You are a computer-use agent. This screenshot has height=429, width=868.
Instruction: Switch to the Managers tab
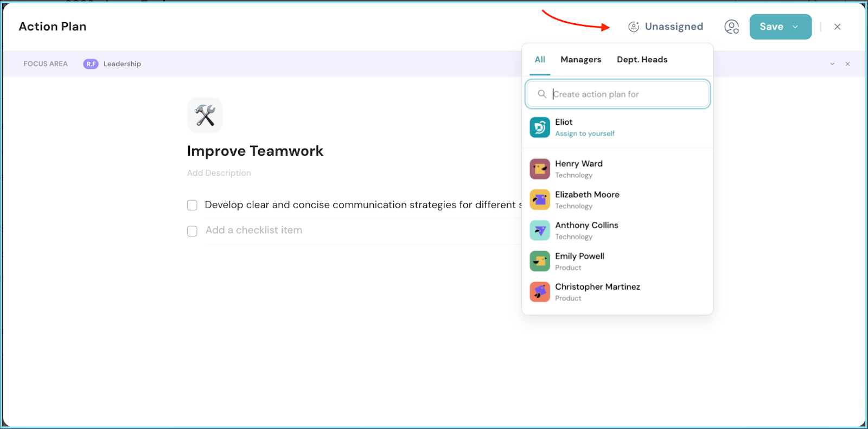point(580,60)
